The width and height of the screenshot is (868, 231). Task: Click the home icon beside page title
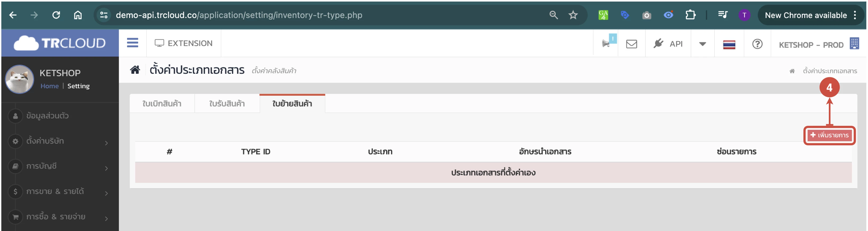pos(135,70)
